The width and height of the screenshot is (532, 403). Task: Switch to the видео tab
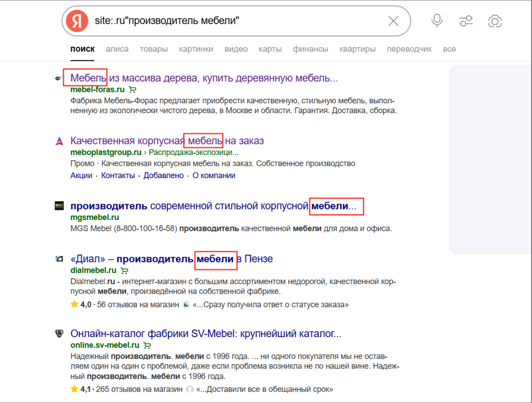pyautogui.click(x=236, y=49)
